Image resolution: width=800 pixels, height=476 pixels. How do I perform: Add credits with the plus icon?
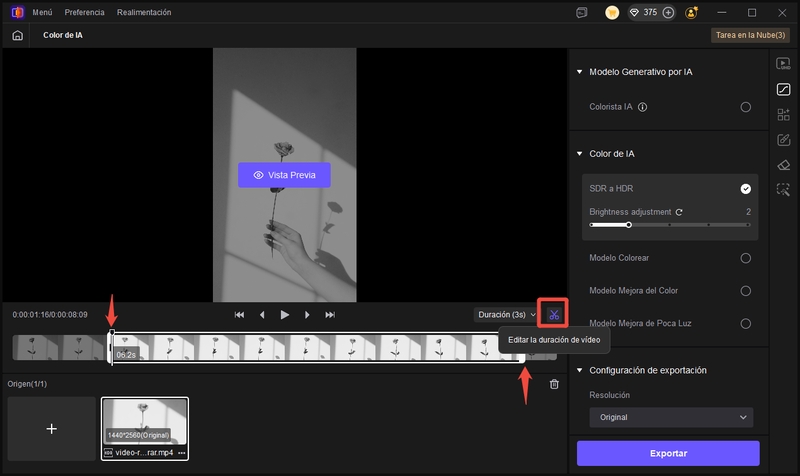coord(668,13)
